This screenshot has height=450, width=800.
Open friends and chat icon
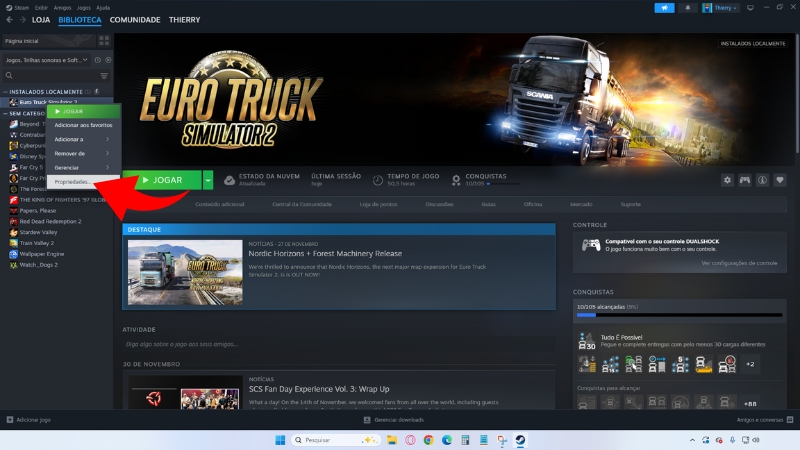790,420
